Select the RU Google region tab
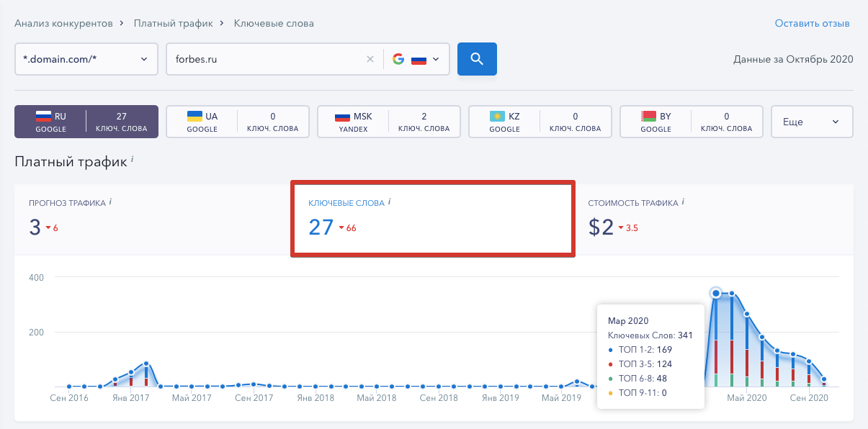 tap(86, 122)
